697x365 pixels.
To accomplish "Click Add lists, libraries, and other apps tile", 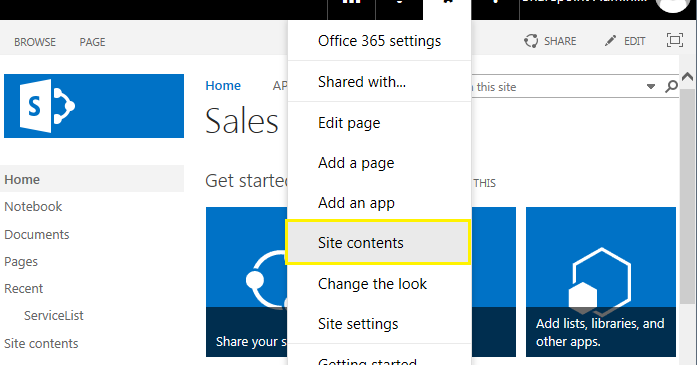I will coord(601,282).
